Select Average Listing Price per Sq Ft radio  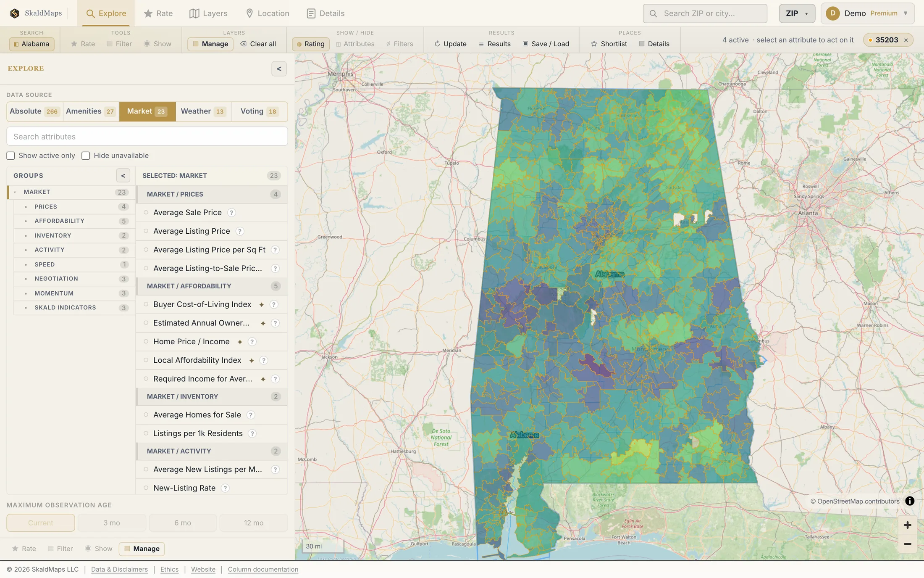pos(146,250)
